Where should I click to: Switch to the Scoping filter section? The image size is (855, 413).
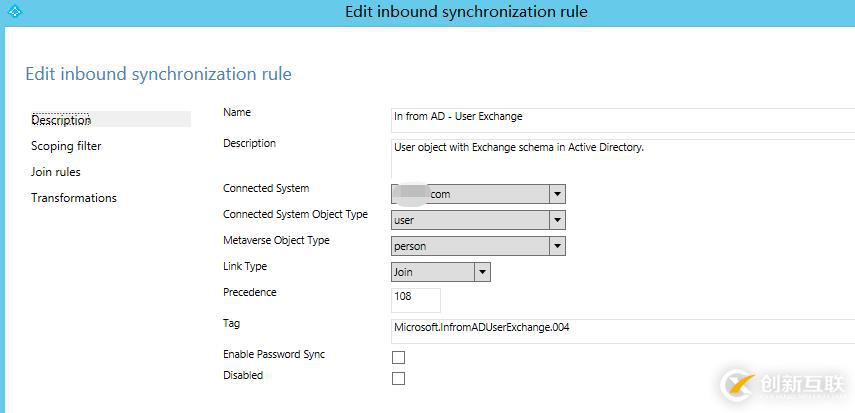pyautogui.click(x=66, y=146)
